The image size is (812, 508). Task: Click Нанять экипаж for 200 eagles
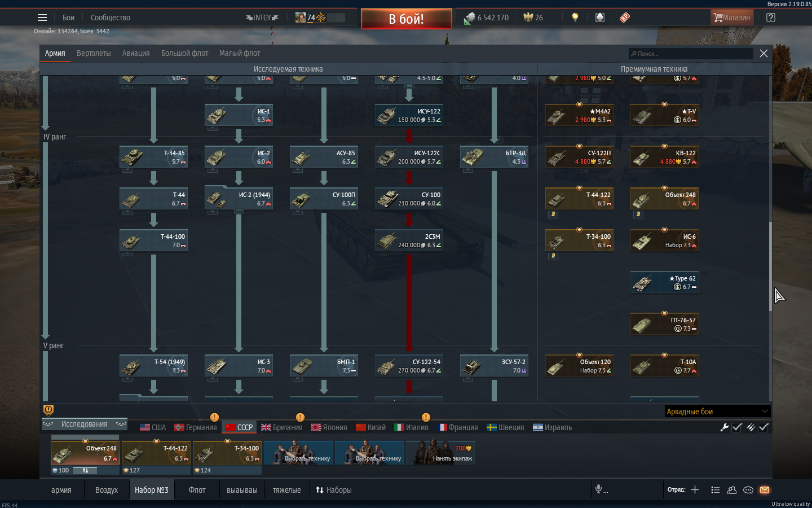click(x=440, y=453)
